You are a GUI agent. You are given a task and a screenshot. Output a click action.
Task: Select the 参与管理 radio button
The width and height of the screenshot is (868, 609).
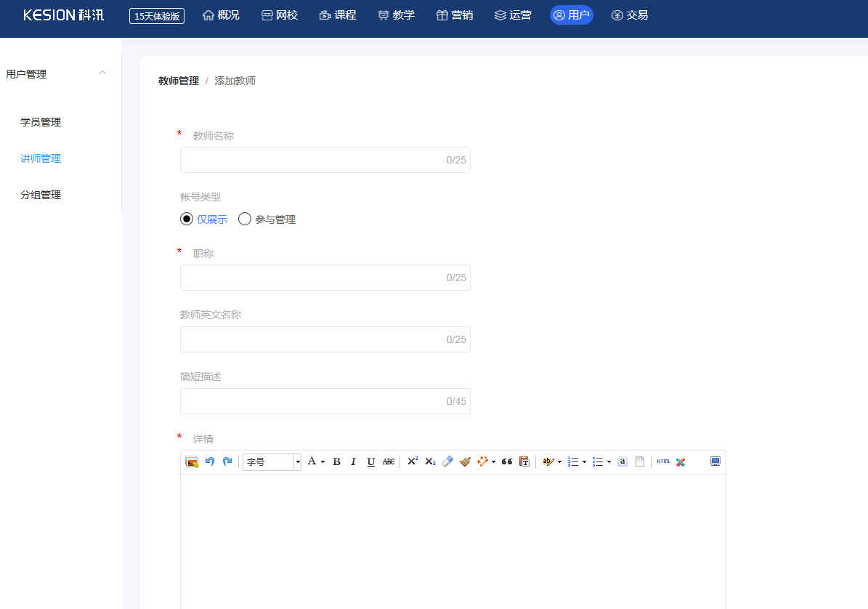[x=245, y=219]
